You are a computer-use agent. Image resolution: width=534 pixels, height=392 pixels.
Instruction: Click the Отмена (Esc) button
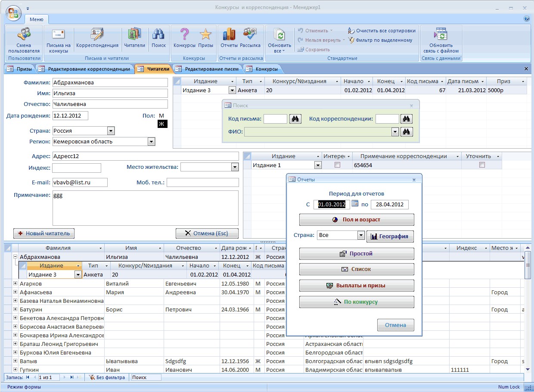point(207,233)
